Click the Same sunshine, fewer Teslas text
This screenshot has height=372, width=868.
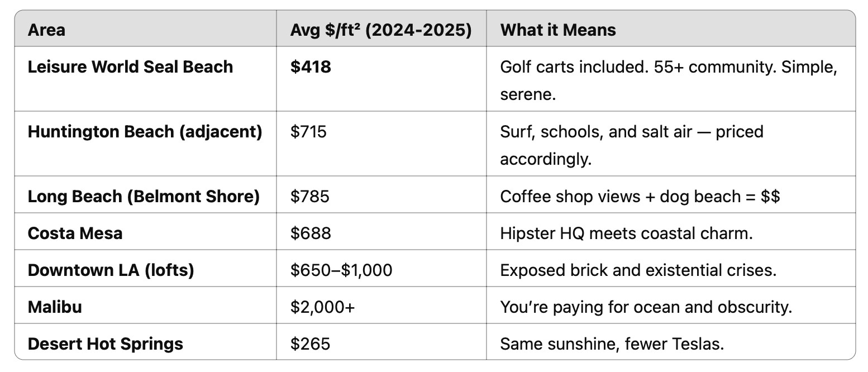coord(612,344)
